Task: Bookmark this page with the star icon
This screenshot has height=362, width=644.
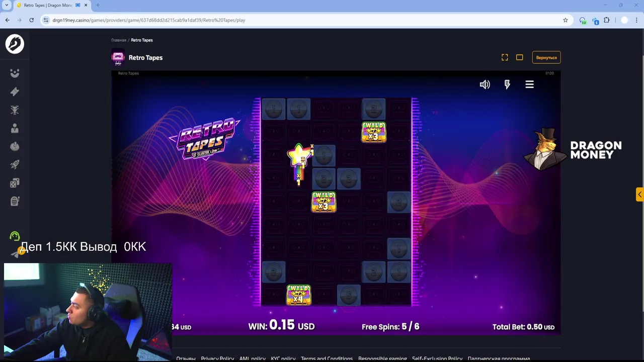Action: coord(566,20)
